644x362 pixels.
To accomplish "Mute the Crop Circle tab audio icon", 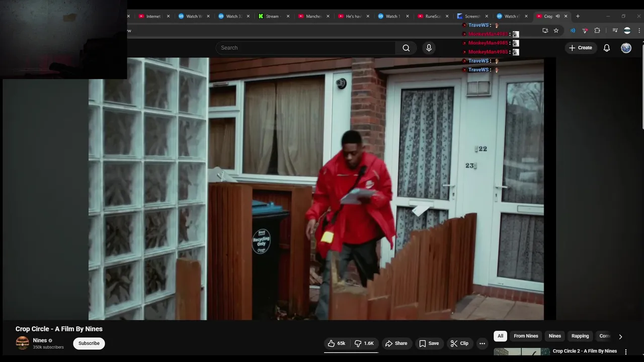I will pyautogui.click(x=557, y=16).
